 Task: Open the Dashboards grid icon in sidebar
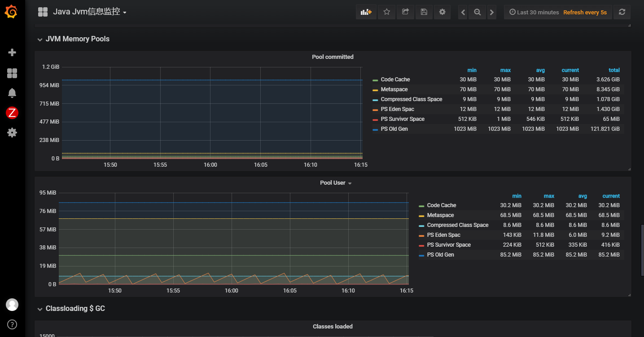(12, 73)
